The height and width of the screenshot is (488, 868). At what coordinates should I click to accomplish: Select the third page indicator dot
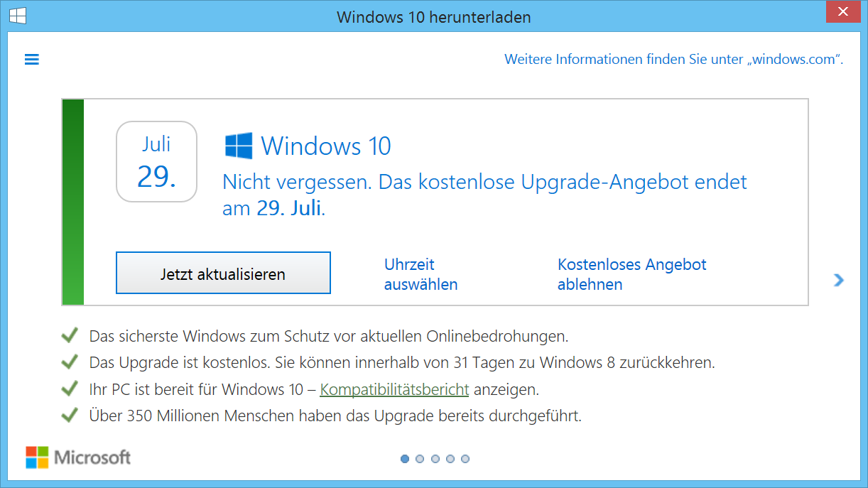pos(435,459)
